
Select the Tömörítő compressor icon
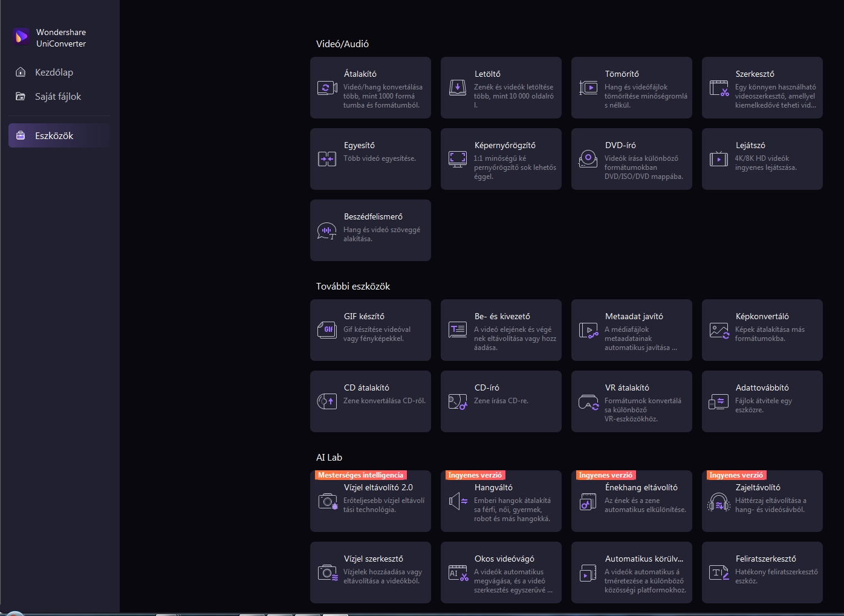[588, 88]
